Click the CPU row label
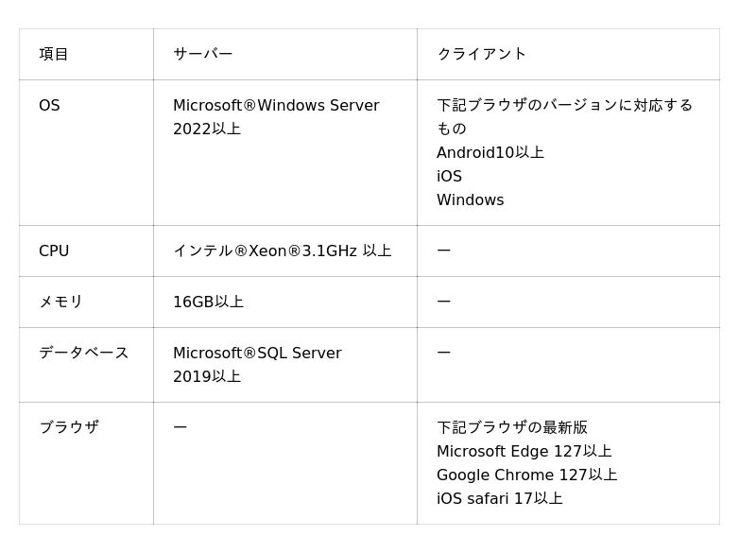 (x=54, y=251)
